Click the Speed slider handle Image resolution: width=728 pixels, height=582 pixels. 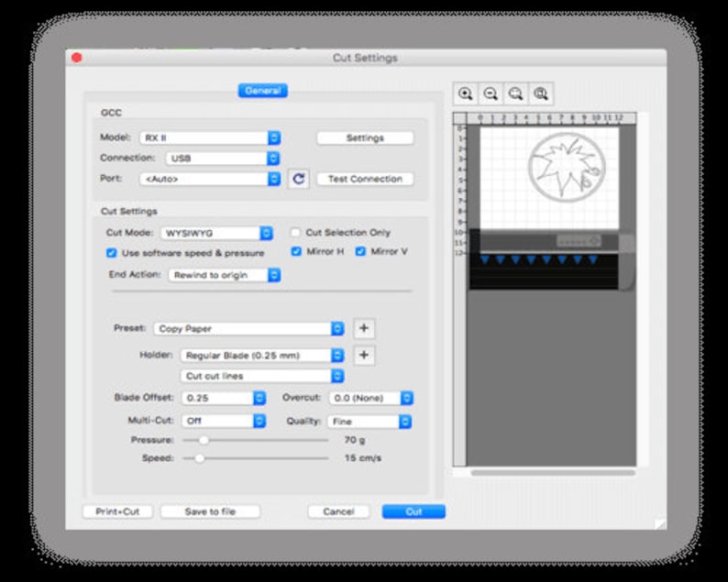tap(199, 458)
